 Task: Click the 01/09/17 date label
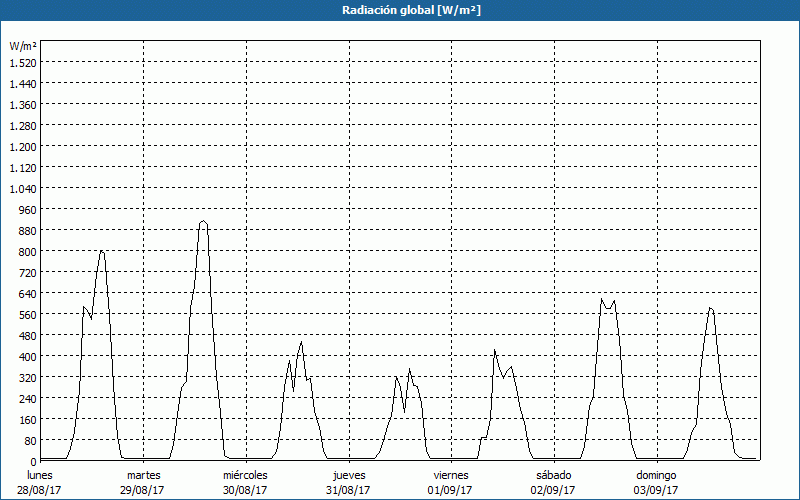coord(450,490)
